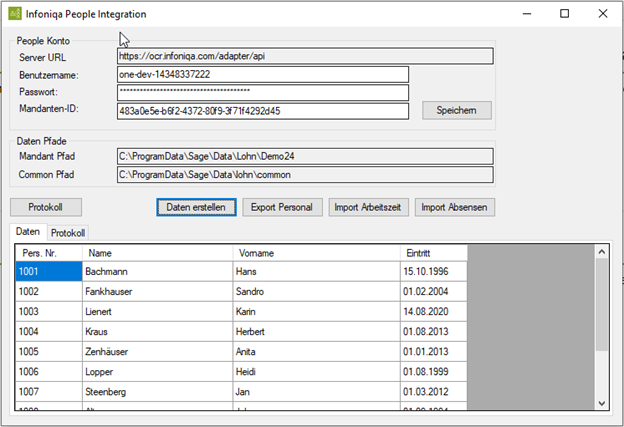This screenshot has height=427, width=624.
Task: Switch to the Protokoll tab
Action: [x=68, y=233]
